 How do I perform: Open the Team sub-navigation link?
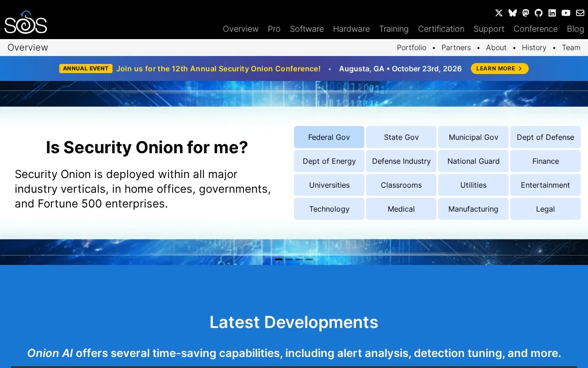[x=571, y=48]
